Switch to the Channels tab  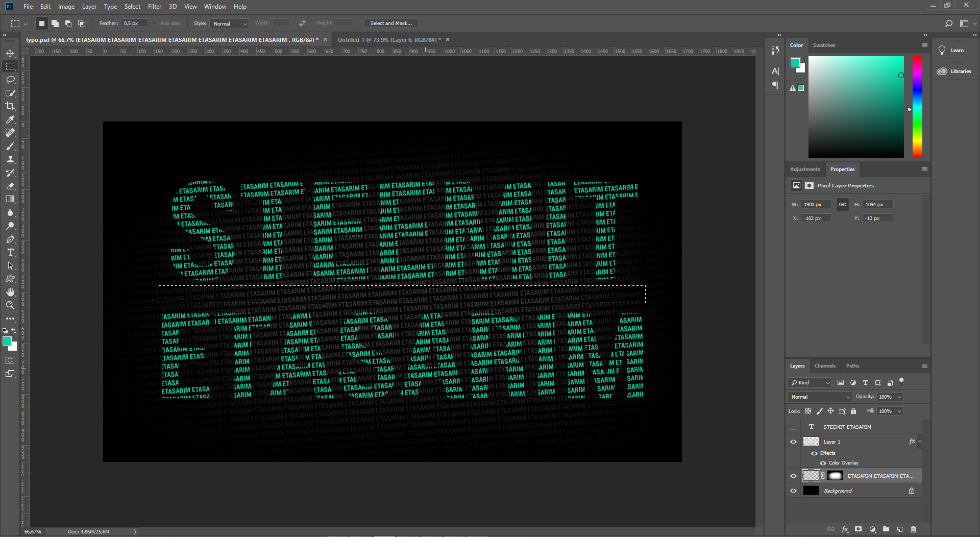(x=825, y=365)
